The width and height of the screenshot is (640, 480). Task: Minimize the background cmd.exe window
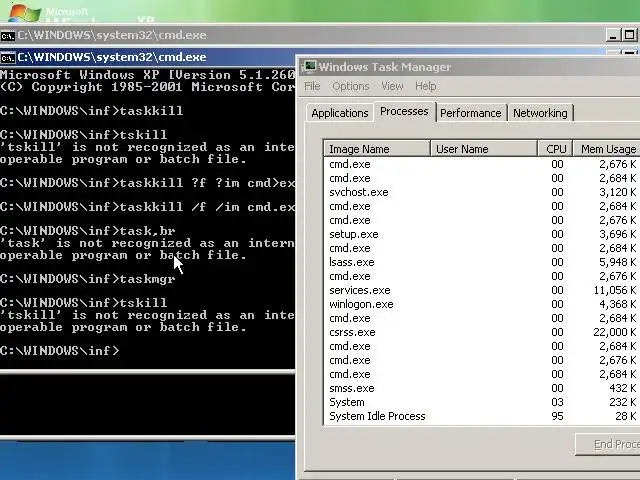click(x=613, y=36)
